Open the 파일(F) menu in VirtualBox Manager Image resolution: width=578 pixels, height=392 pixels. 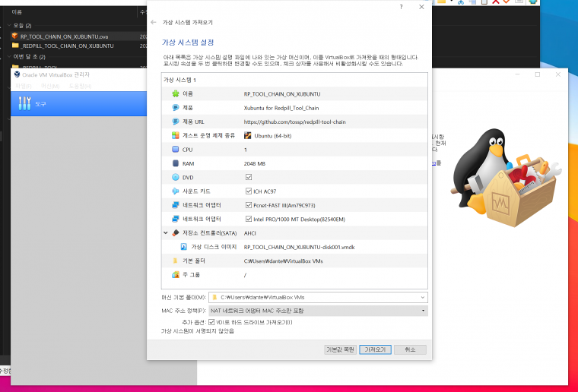click(24, 86)
